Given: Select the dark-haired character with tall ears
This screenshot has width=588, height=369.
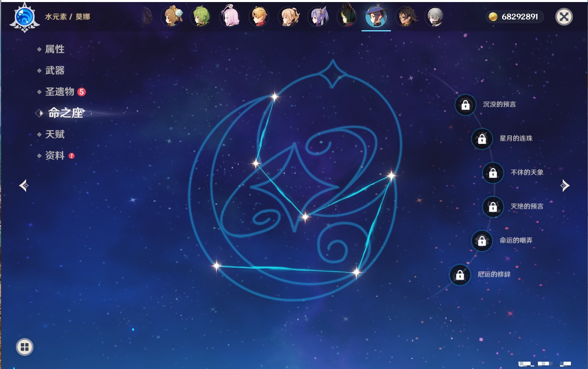Looking at the screenshot, I should pyautogui.click(x=347, y=17).
